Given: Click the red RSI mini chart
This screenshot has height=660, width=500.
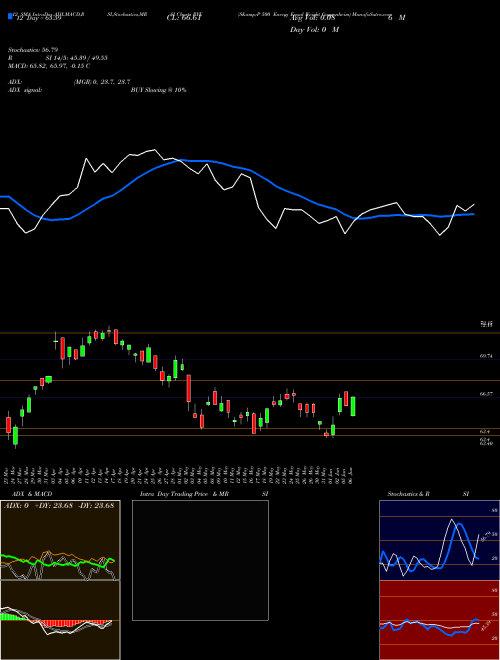Looking at the screenshot, I should [439, 620].
